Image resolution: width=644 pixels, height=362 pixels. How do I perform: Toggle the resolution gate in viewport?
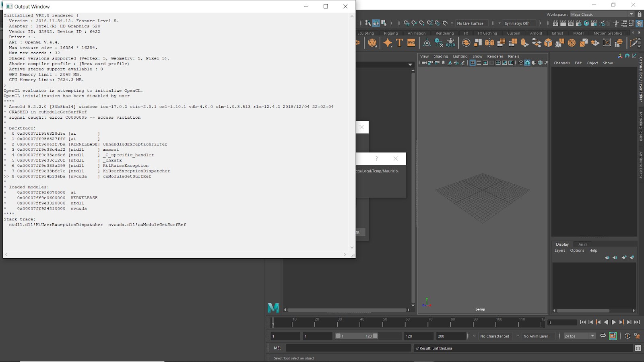485,63
